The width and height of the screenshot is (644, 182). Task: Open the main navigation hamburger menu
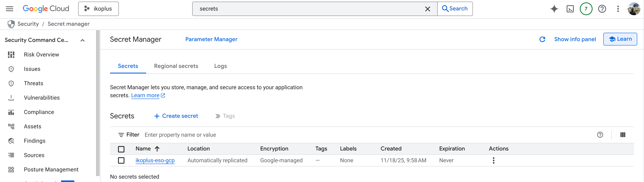coord(10,9)
